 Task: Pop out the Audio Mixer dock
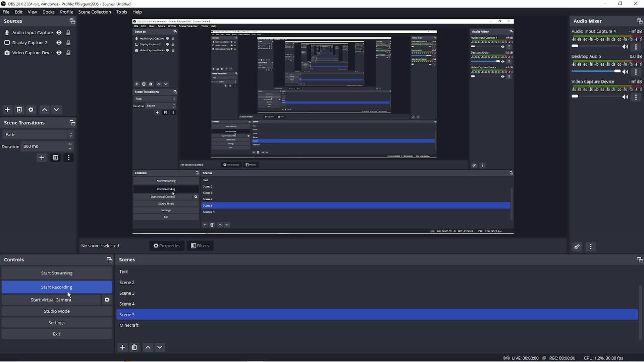640,21
